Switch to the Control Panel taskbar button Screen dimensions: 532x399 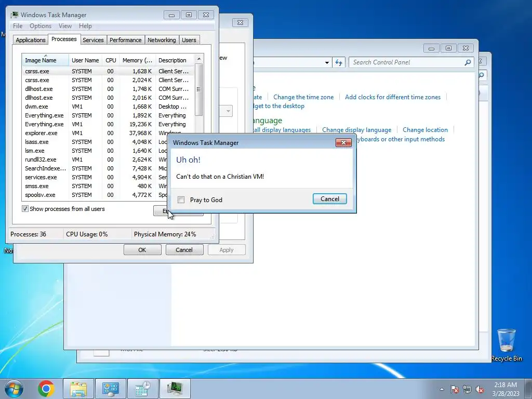pos(111,389)
